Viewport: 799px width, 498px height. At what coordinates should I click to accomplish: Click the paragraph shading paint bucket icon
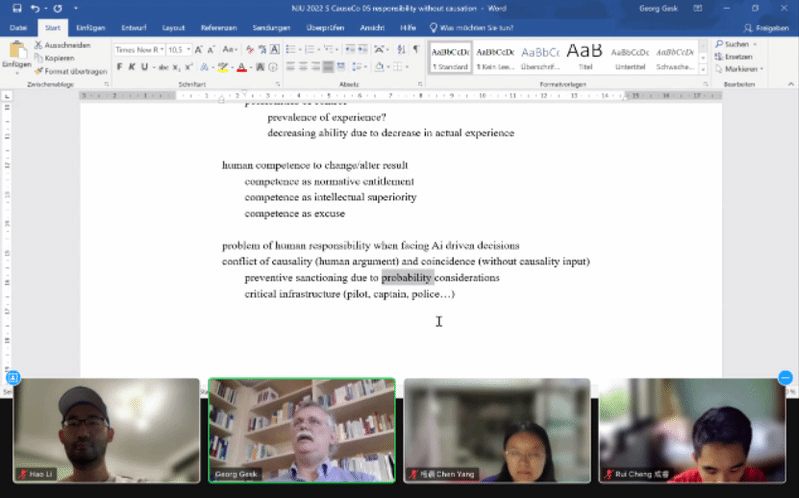(x=379, y=67)
